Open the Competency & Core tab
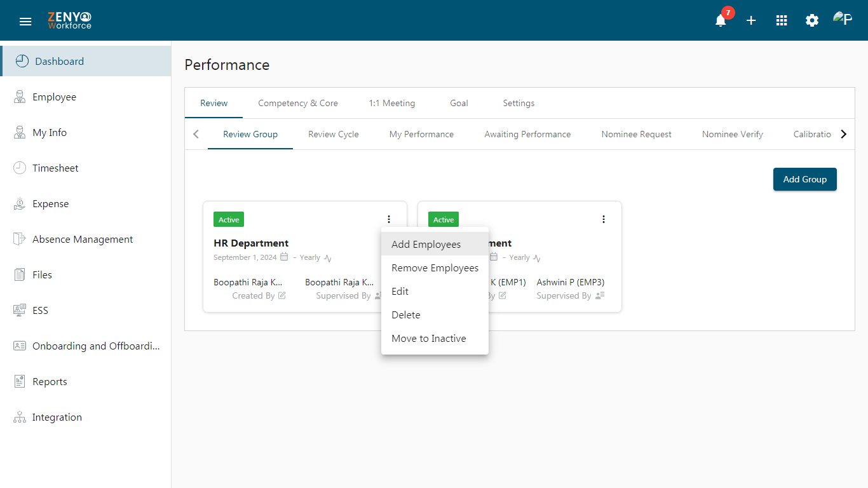This screenshot has height=488, width=868. coord(298,103)
